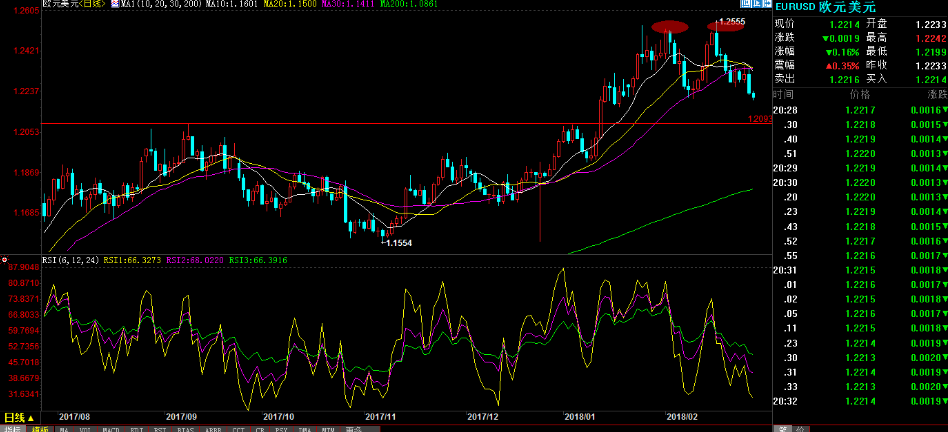Click the RSI3:66.3916 value
This screenshot has height=432, width=948.
(x=259, y=260)
